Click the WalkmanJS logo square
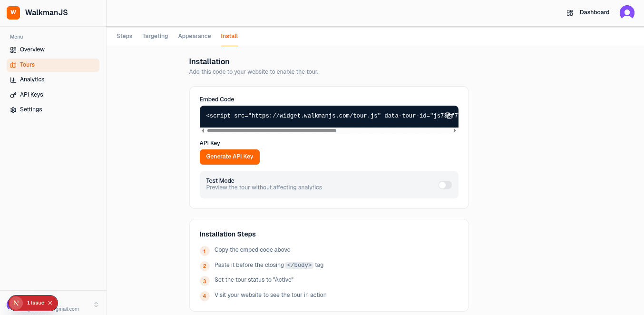 (13, 12)
